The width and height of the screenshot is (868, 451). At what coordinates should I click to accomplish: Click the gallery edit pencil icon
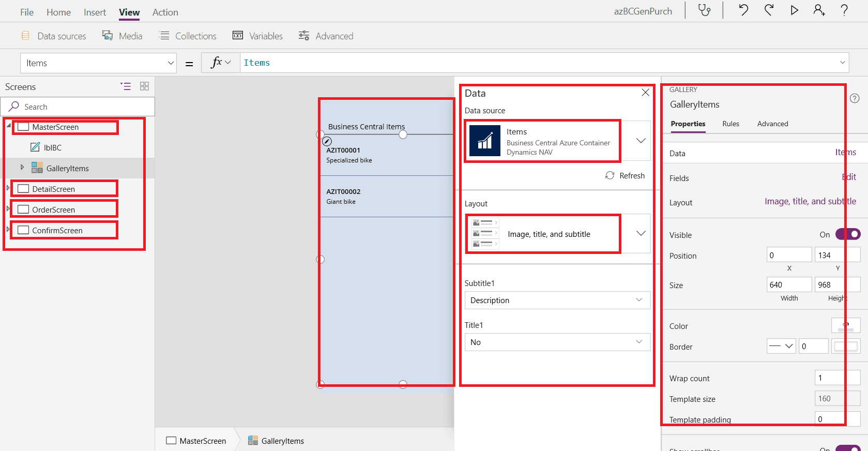click(x=327, y=141)
